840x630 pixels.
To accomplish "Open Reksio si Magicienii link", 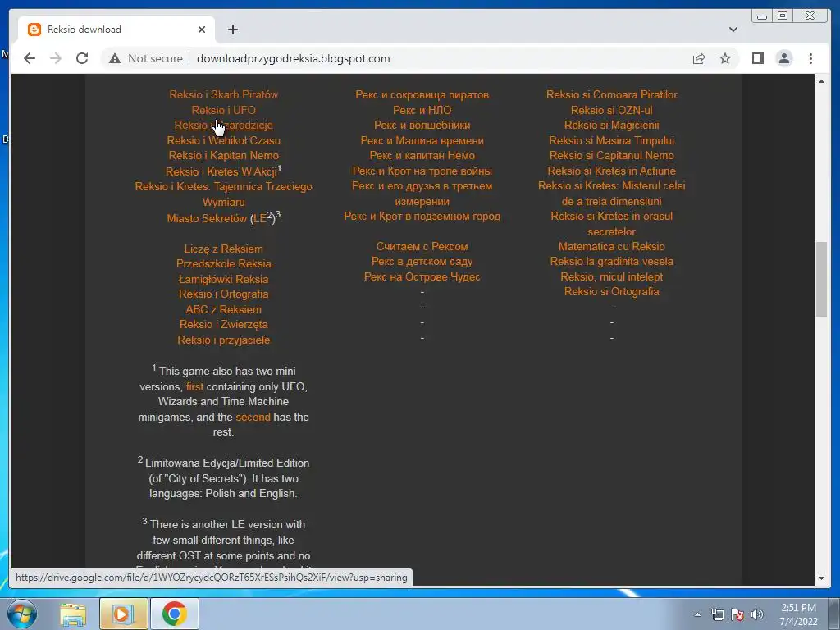I will (612, 126).
